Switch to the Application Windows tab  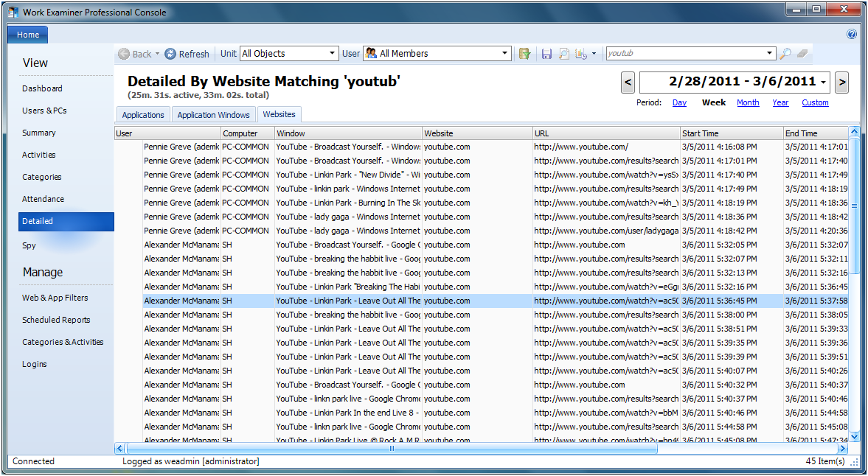coord(213,115)
